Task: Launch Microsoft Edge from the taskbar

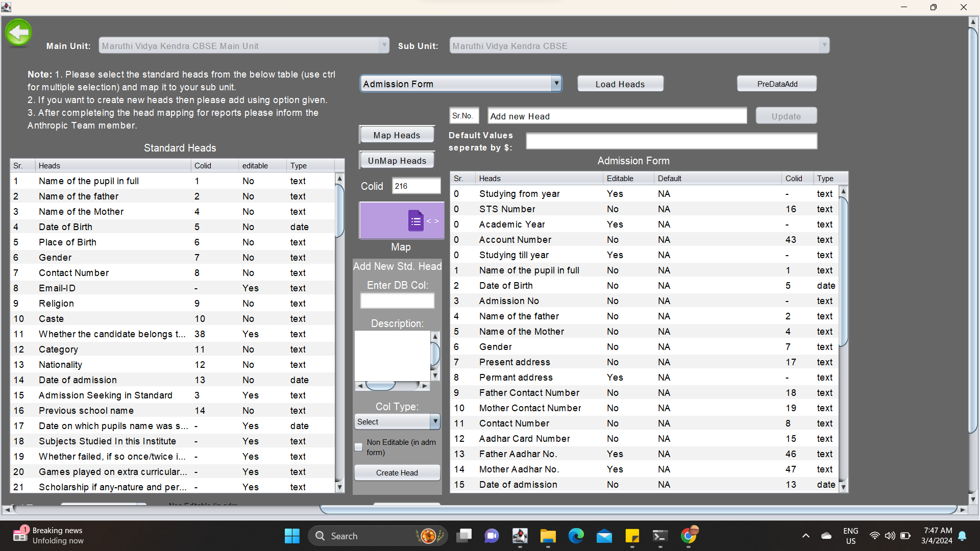Action: (576, 536)
